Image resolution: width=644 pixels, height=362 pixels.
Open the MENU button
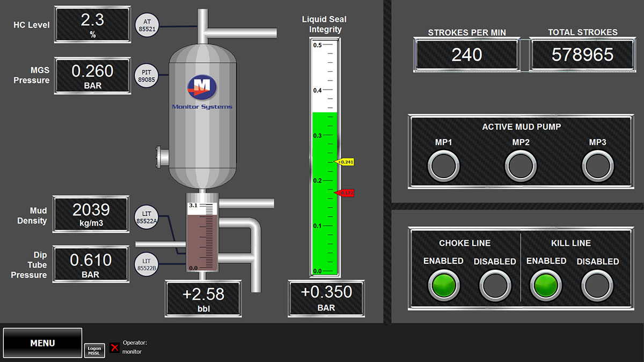click(x=42, y=343)
